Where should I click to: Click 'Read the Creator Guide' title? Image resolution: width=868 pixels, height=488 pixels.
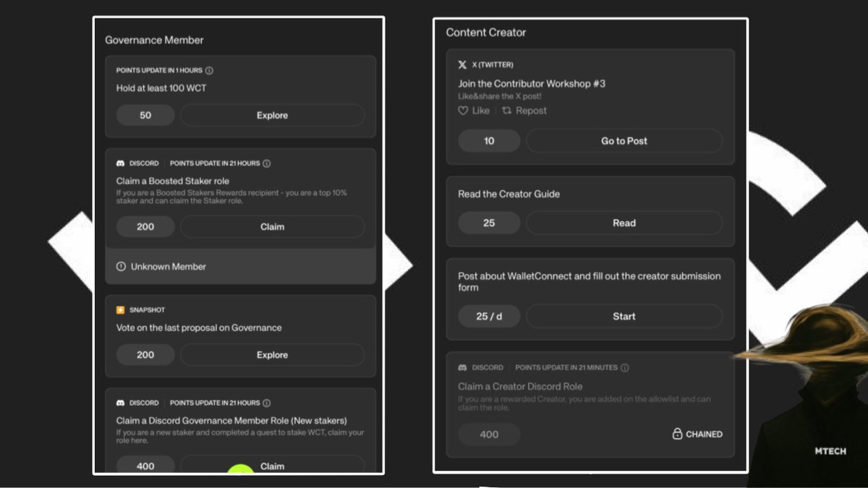509,194
